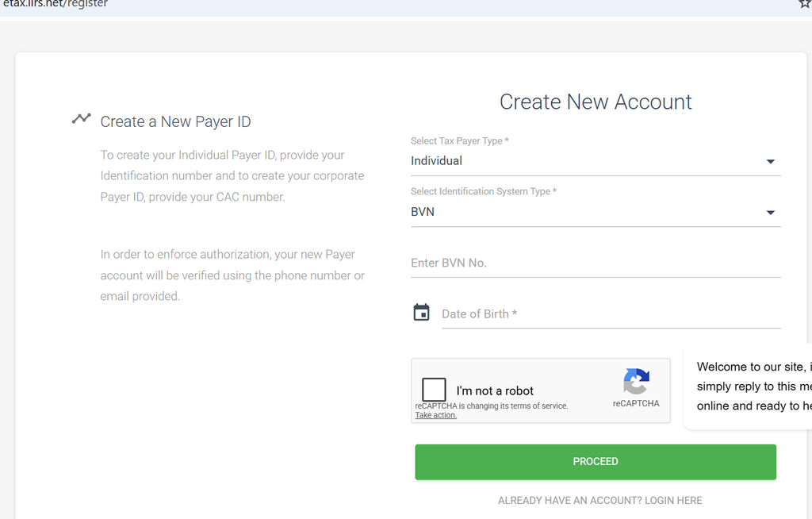Click the green PROCEED button
The image size is (812, 519).
[x=596, y=461]
